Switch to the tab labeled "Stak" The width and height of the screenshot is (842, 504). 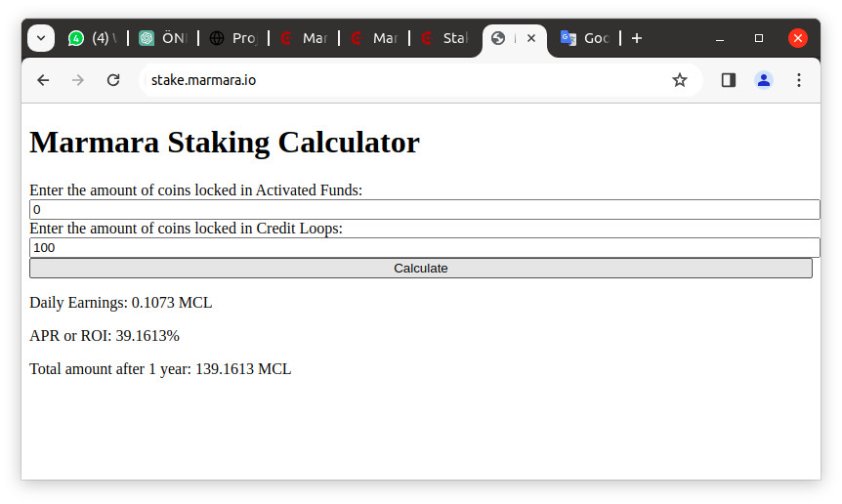point(443,38)
